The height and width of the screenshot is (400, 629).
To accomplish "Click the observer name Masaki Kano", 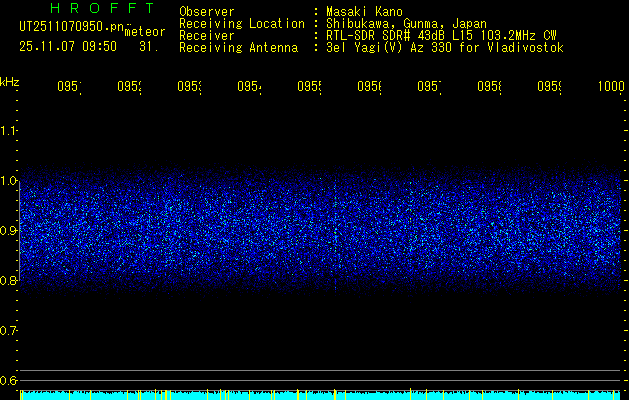I will 364,12.
